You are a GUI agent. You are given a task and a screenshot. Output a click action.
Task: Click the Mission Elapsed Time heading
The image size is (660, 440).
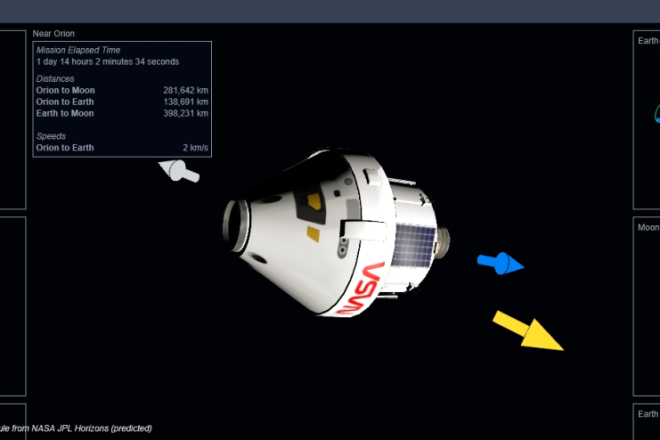[78, 49]
